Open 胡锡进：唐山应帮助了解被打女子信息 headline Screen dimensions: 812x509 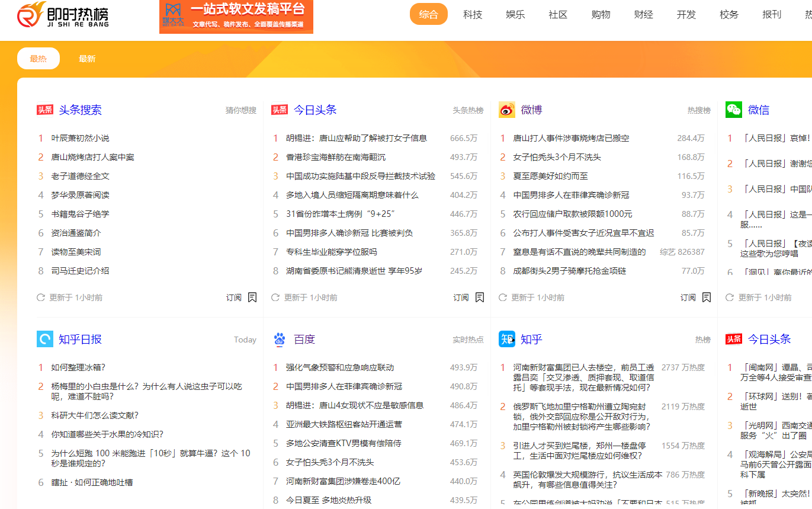(357, 138)
